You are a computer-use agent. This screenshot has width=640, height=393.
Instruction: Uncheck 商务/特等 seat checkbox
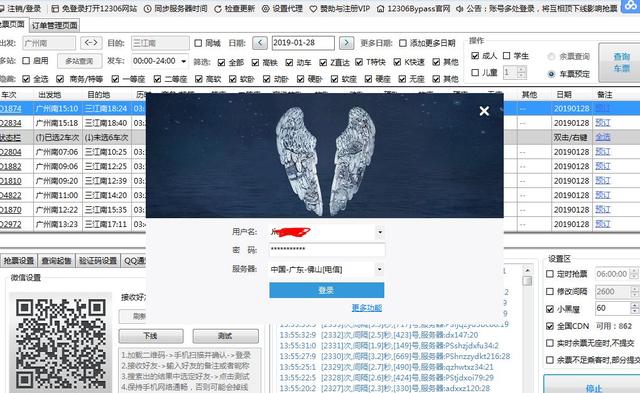pos(60,79)
